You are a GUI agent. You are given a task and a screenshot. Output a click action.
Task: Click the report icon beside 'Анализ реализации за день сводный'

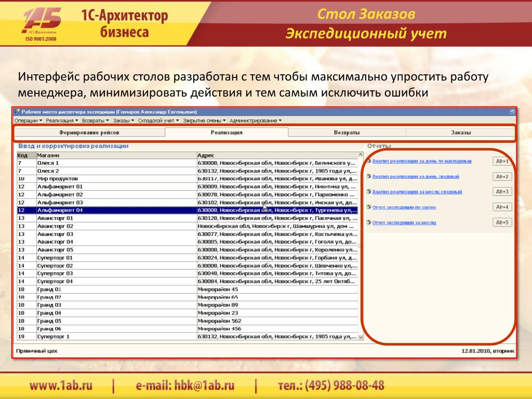(x=369, y=177)
